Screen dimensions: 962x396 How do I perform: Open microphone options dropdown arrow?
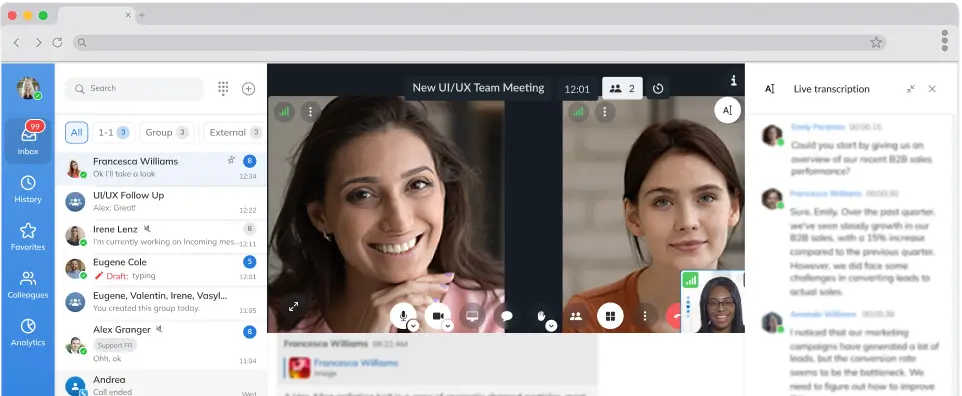pyautogui.click(x=414, y=325)
